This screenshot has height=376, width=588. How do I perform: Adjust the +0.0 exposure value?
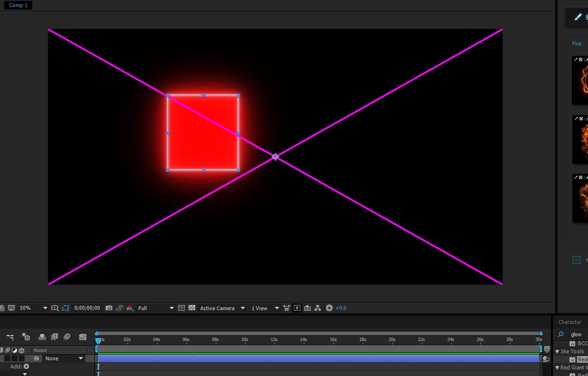coord(341,308)
